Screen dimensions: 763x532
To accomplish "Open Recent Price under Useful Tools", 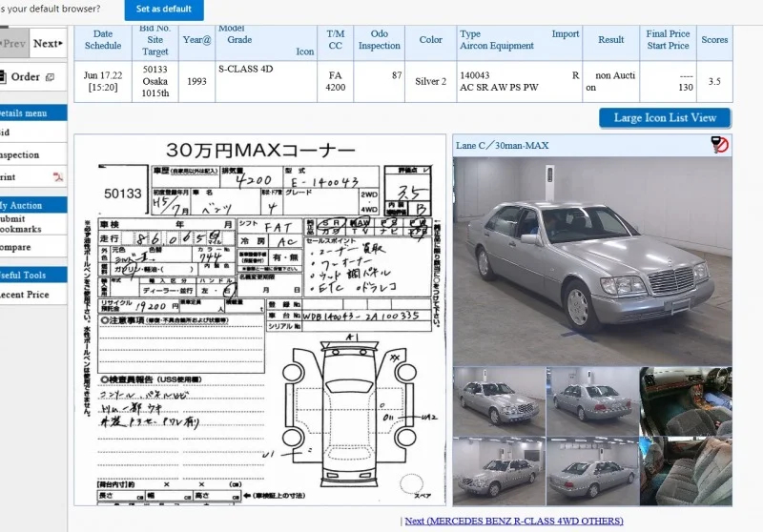I will coord(24,295).
